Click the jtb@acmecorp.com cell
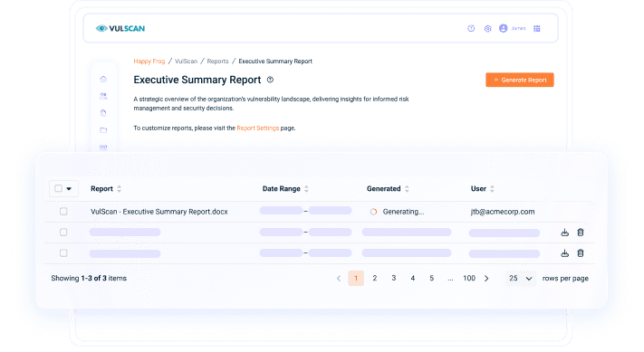The width and height of the screenshot is (644, 352). tap(503, 212)
